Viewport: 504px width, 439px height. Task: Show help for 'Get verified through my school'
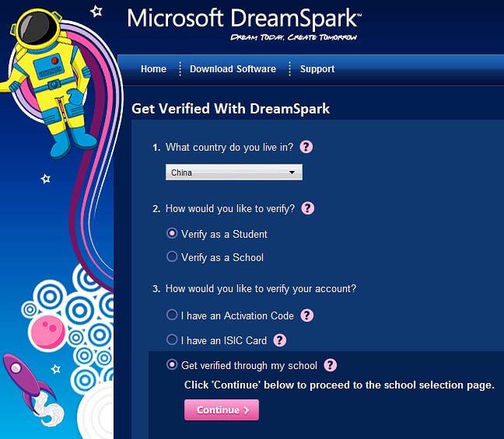click(x=330, y=365)
